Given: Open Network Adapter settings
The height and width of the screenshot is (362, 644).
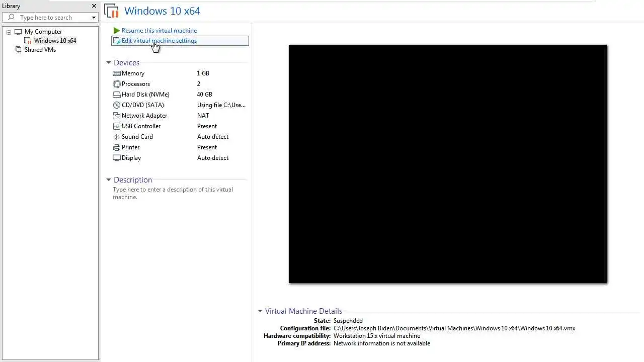Looking at the screenshot, I should [144, 116].
